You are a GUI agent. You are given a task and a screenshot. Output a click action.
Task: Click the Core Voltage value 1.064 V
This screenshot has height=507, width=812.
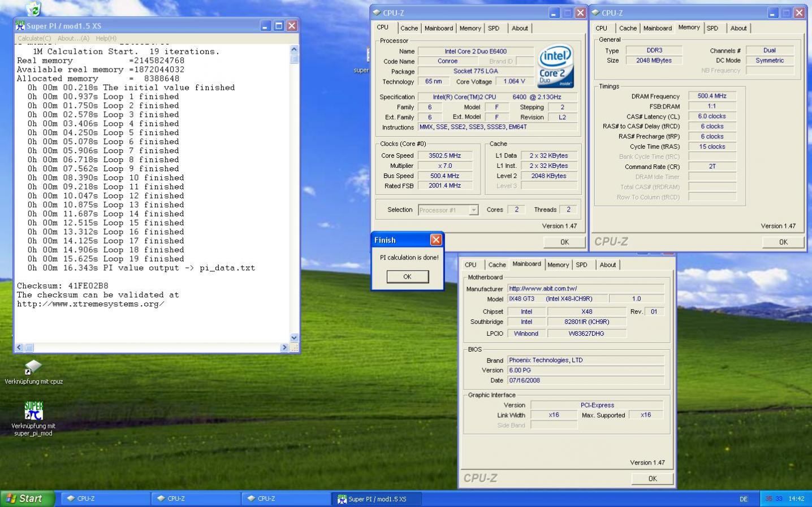pos(514,81)
